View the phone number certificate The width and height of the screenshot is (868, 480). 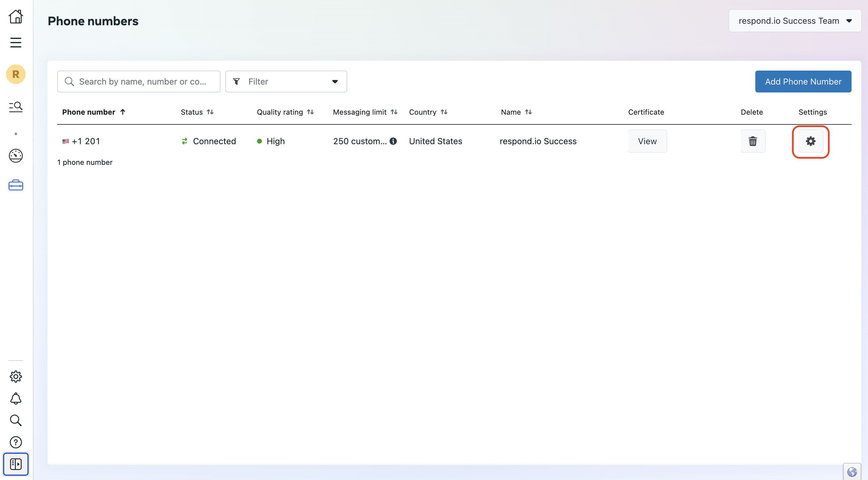647,141
